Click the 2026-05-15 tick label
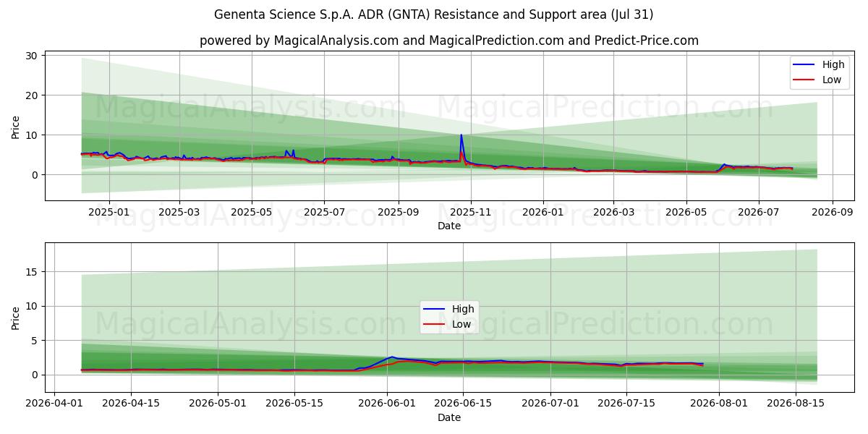 point(294,404)
